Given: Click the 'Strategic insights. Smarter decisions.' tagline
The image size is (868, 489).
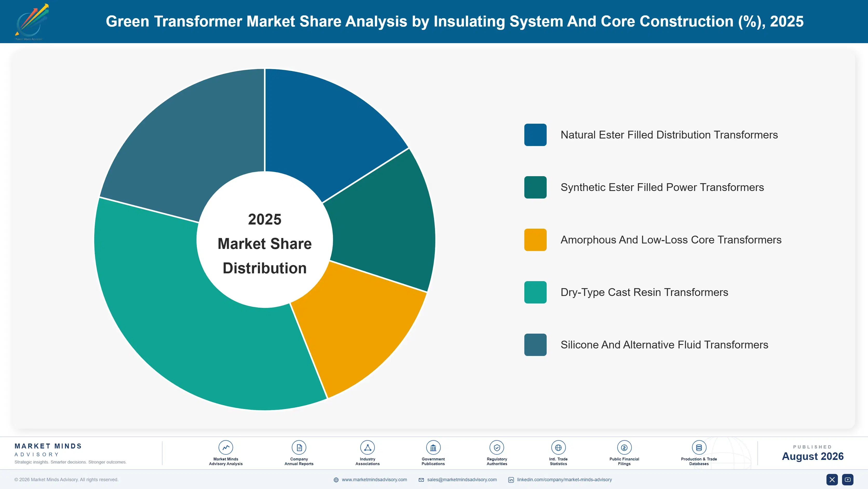Looking at the screenshot, I should pos(70,462).
